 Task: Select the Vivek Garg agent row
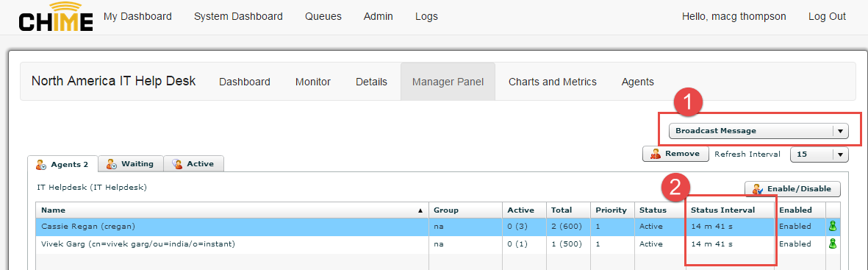tap(437, 244)
